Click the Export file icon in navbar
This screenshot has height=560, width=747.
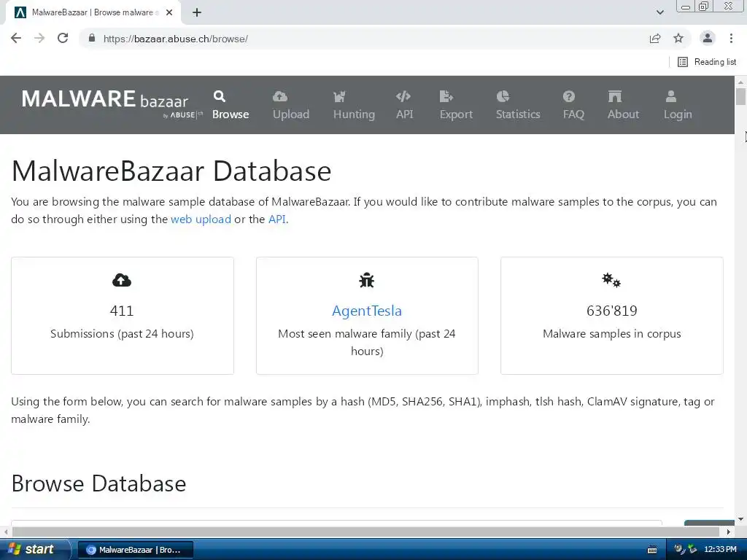pyautogui.click(x=446, y=97)
